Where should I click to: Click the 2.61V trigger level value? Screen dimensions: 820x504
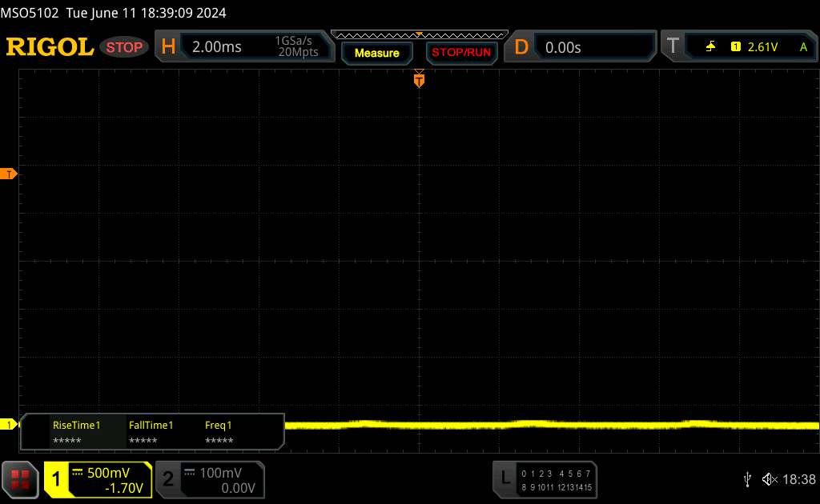tap(762, 47)
